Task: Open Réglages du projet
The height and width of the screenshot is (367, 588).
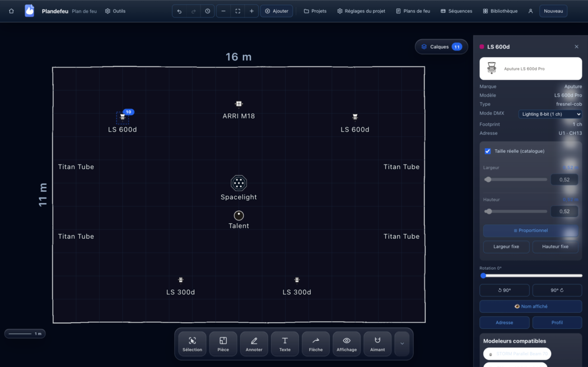Action: (x=361, y=11)
